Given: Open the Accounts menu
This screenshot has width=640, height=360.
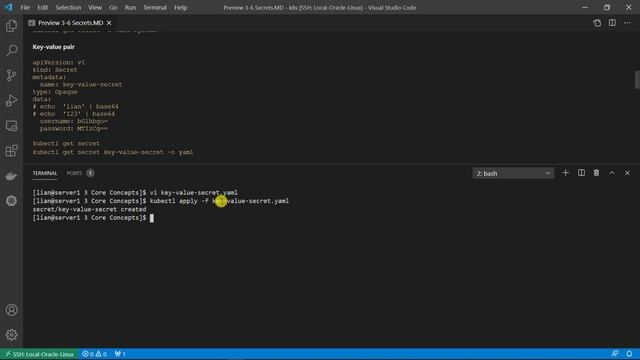Looking at the screenshot, I should [11, 310].
